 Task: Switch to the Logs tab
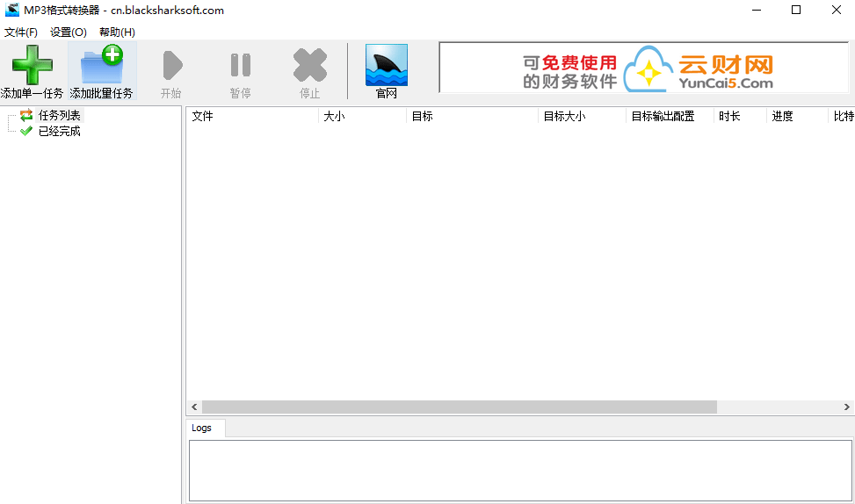click(202, 428)
